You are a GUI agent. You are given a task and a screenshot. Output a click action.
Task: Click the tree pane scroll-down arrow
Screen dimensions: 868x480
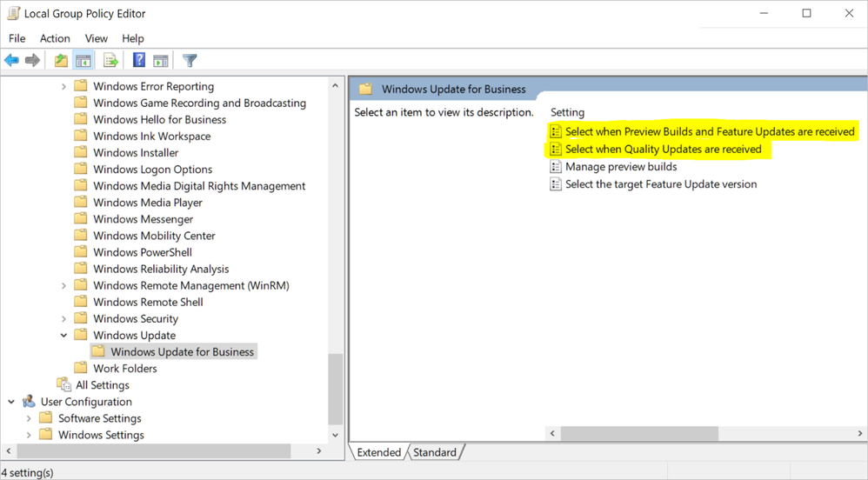(x=335, y=435)
